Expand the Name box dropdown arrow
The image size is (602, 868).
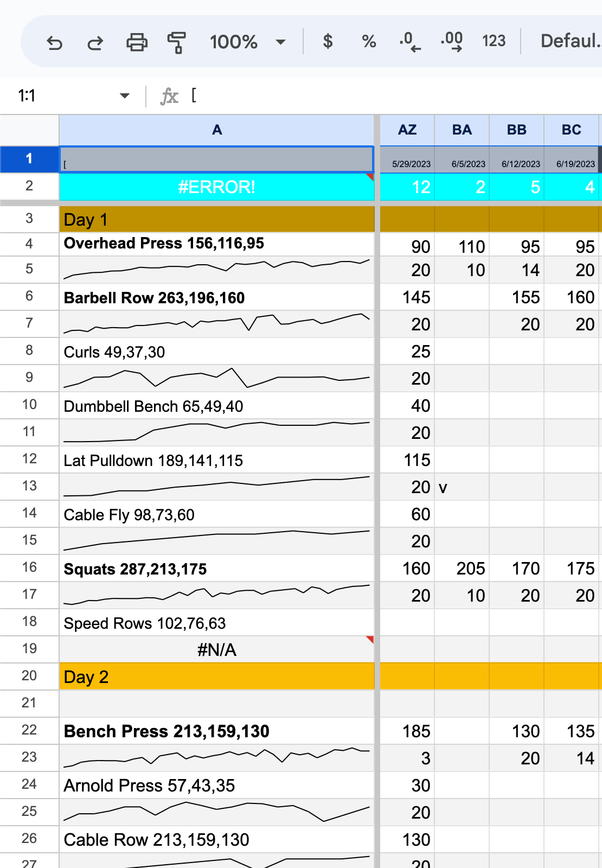(x=125, y=96)
